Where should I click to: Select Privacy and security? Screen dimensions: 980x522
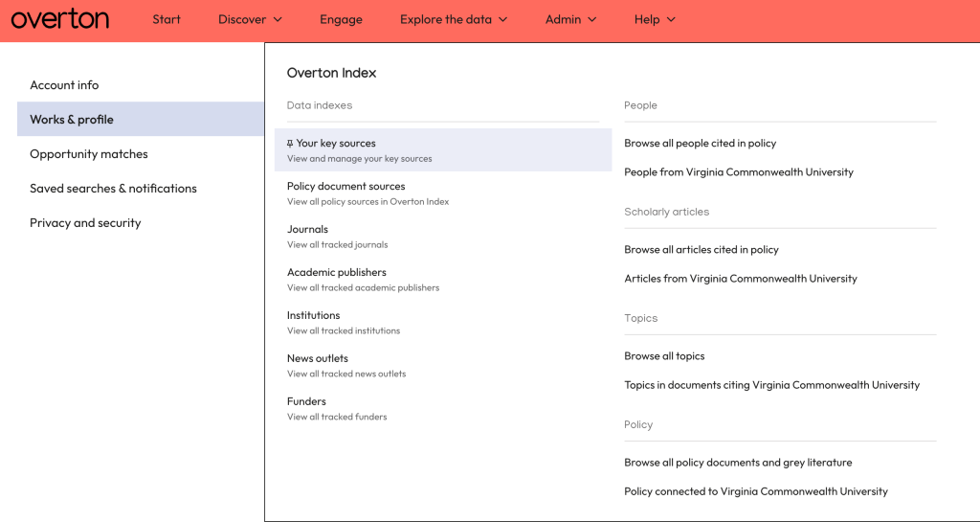pyautogui.click(x=85, y=223)
